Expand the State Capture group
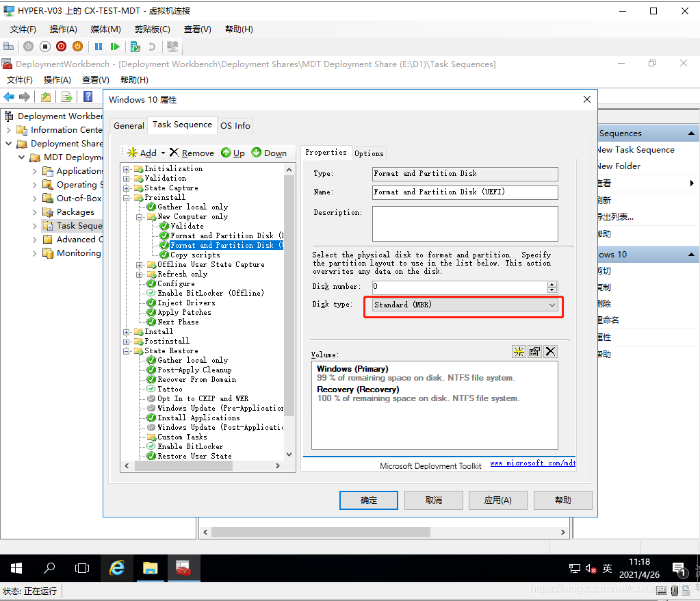This screenshot has height=601, width=700. click(127, 188)
